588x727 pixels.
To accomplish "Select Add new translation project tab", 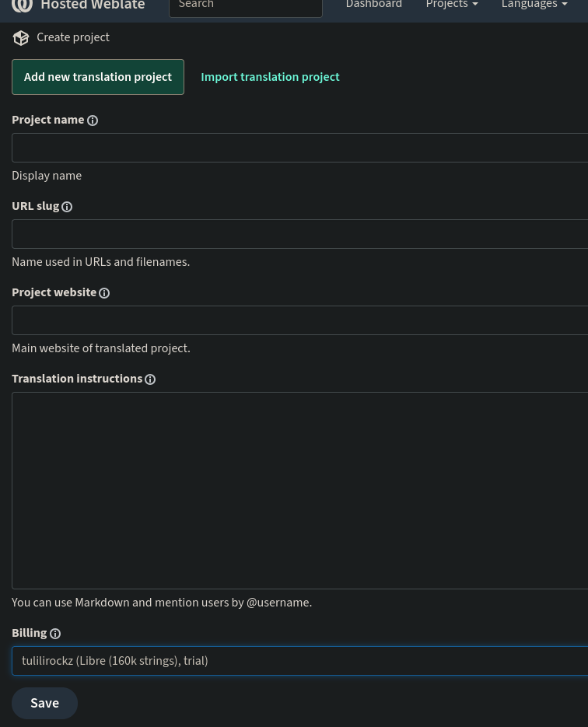I will click(x=98, y=77).
